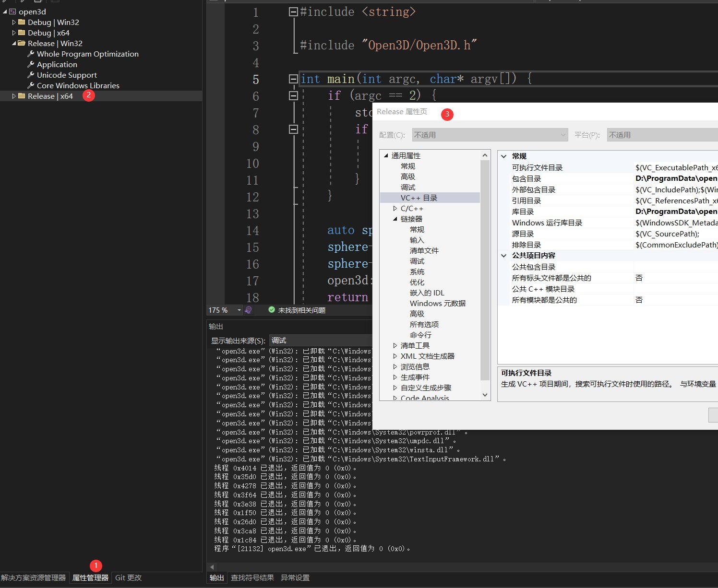Image resolution: width=718 pixels, height=588 pixels.
Task: Switch to the 异常设置 tab
Action: (x=295, y=577)
